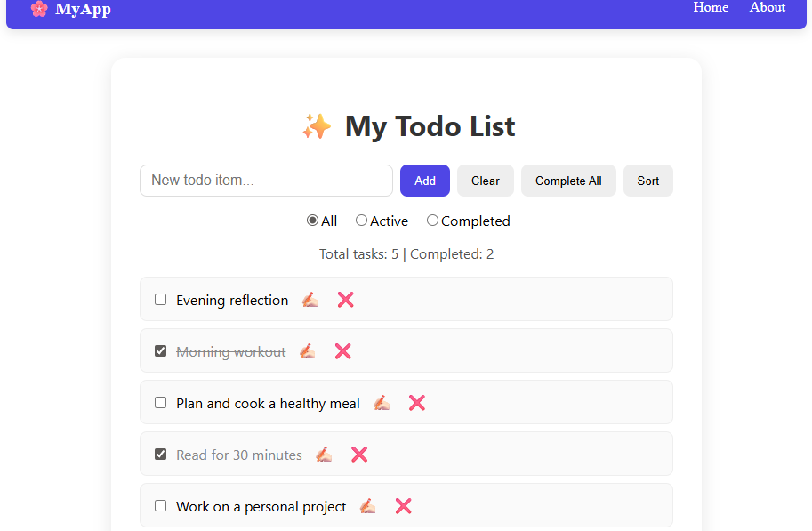Viewport: 812px width, 531px height.
Task: Click the MyApp flower logo
Action: [39, 9]
